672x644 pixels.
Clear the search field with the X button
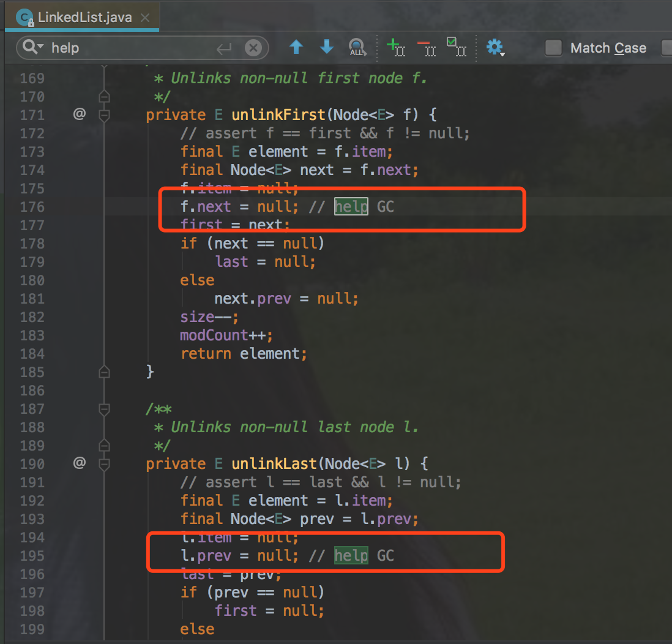[x=253, y=48]
